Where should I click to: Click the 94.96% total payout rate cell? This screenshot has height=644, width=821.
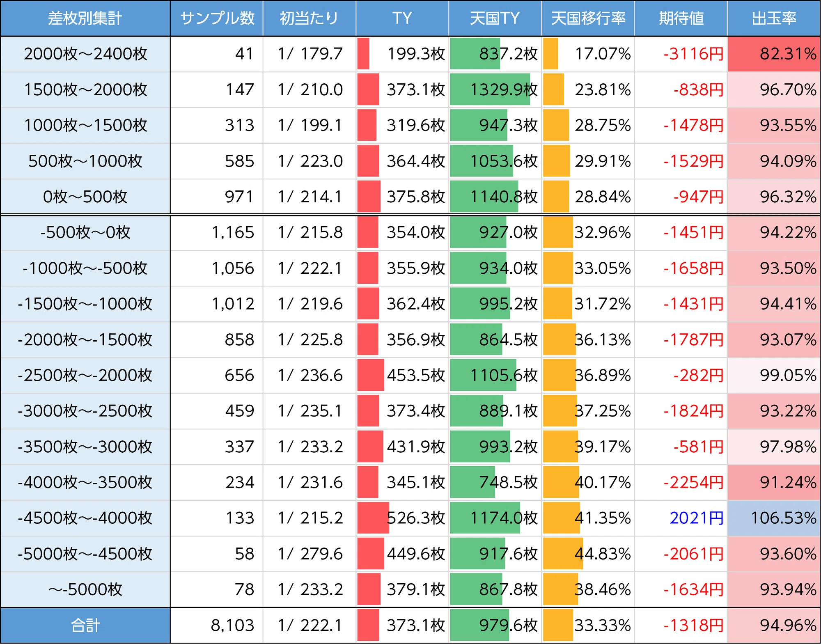(x=774, y=626)
